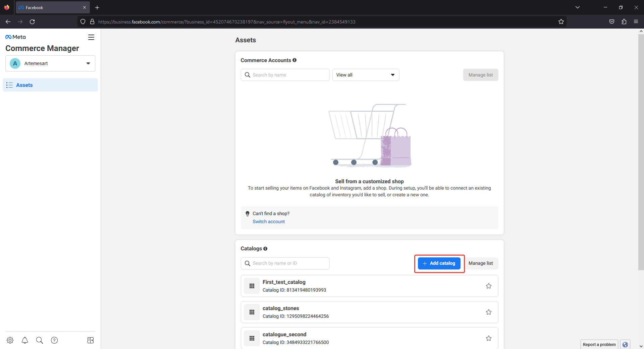
Task: Expand the View all filter dropdown
Action: click(x=366, y=75)
